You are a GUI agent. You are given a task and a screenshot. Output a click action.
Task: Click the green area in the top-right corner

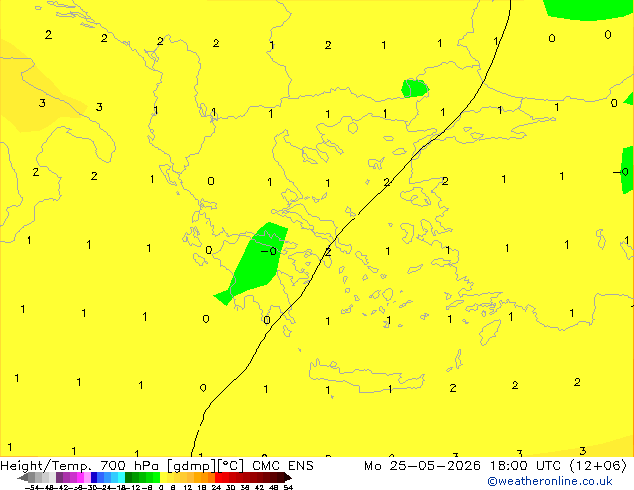point(586,8)
